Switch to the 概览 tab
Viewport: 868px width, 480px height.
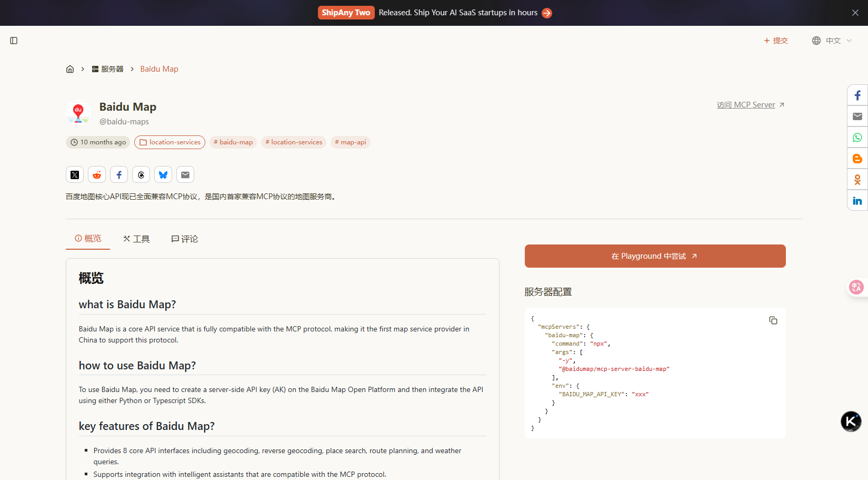click(88, 239)
